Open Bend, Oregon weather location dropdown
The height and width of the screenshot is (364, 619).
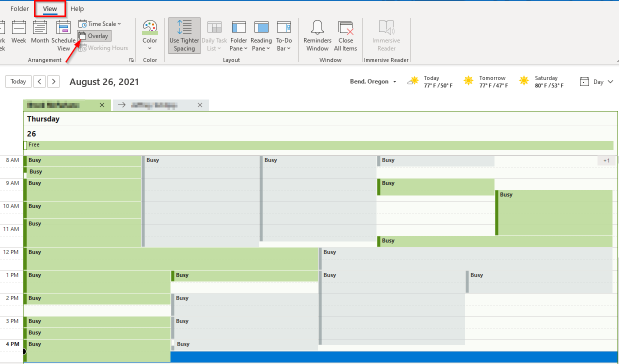coord(373,81)
